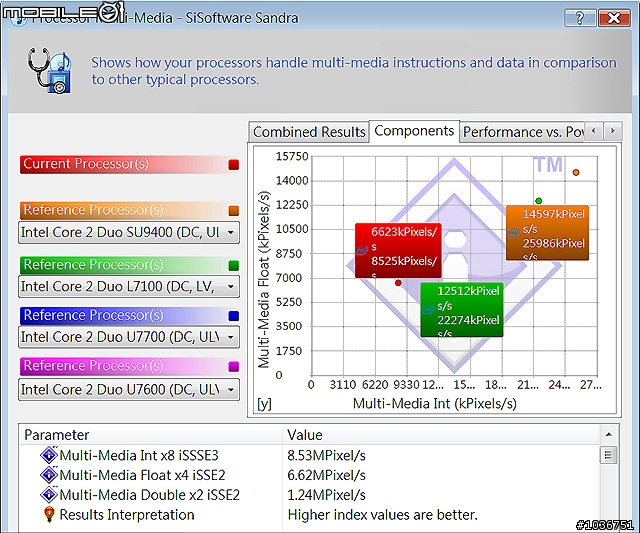640x533 pixels.
Task: Click the green 12512kPixels/s chart label
Action: coord(462,310)
